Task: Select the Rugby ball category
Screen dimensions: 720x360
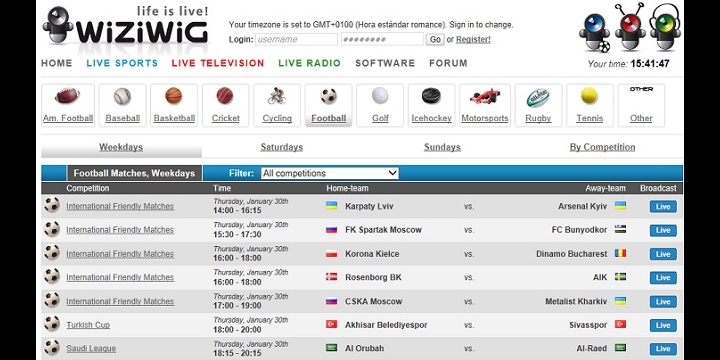Action: point(538,97)
